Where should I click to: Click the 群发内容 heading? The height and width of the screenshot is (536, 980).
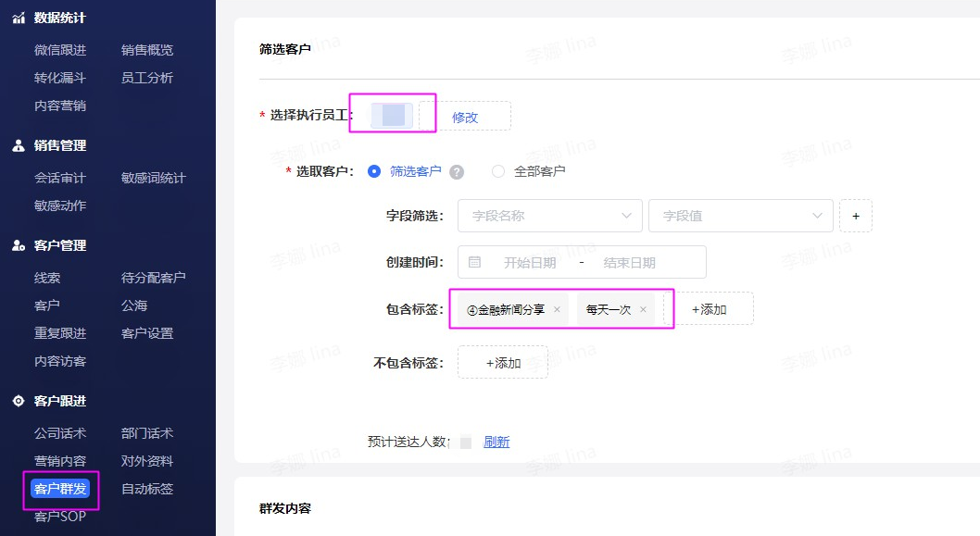pyautogui.click(x=285, y=508)
